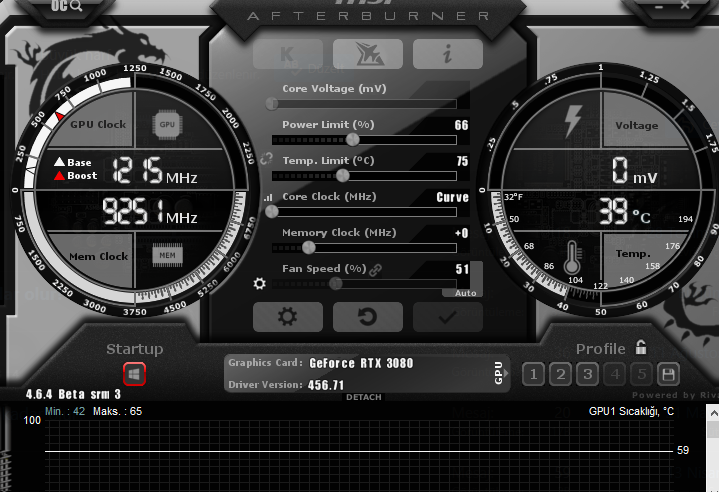Viewport: 719px width, 492px height.
Task: Click the Core Voltage slider handle
Action: point(272,104)
